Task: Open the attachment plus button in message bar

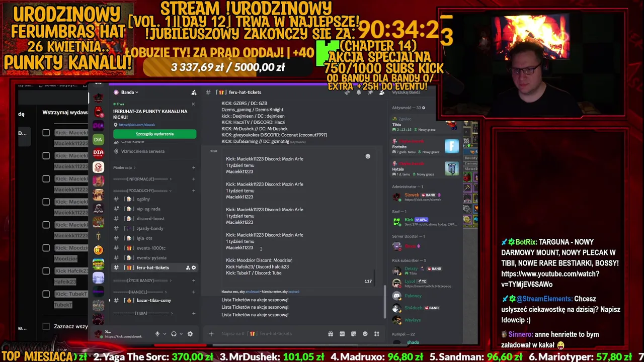Action: [x=211, y=334]
